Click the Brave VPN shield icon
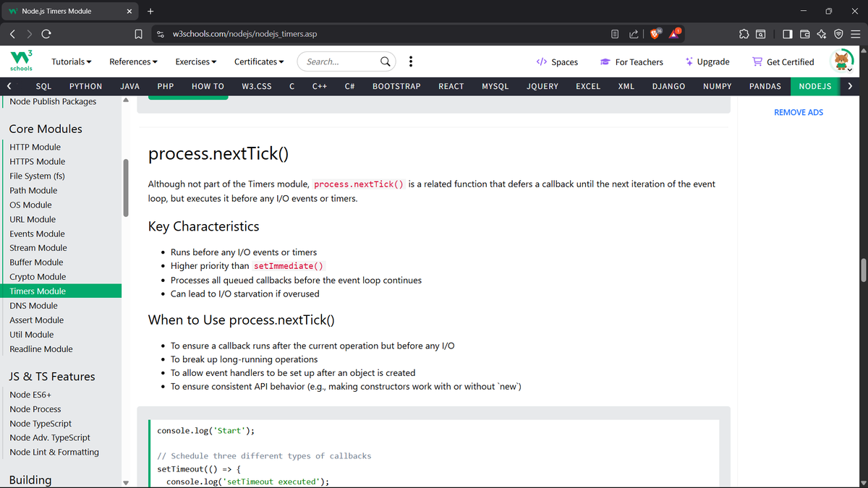Viewport: 868px width, 488px height. click(838, 34)
